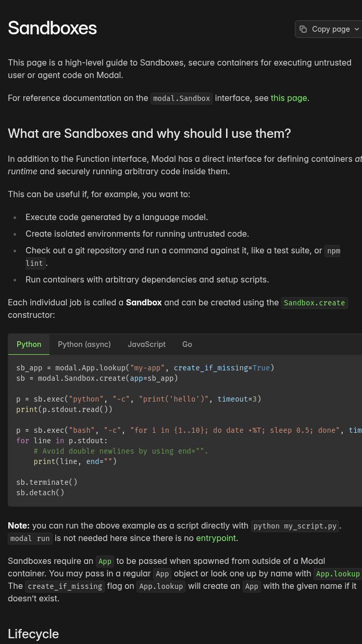Click the 'Run containers with arbitrary dependencies' bullet

pos(147,279)
